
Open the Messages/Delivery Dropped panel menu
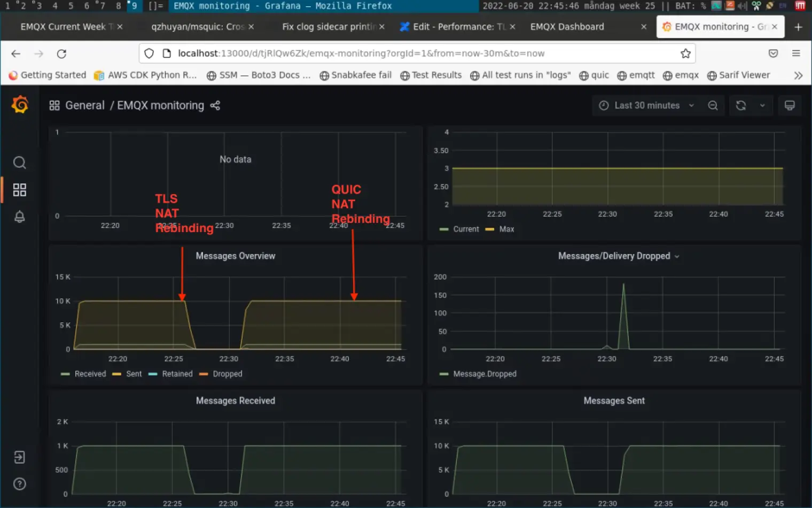[677, 256]
